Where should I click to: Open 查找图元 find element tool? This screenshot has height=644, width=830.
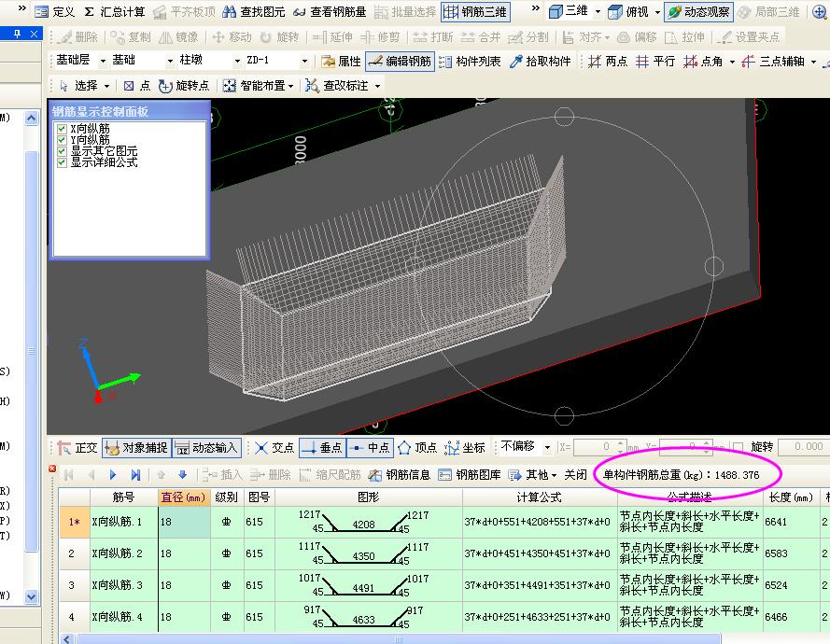pos(254,11)
